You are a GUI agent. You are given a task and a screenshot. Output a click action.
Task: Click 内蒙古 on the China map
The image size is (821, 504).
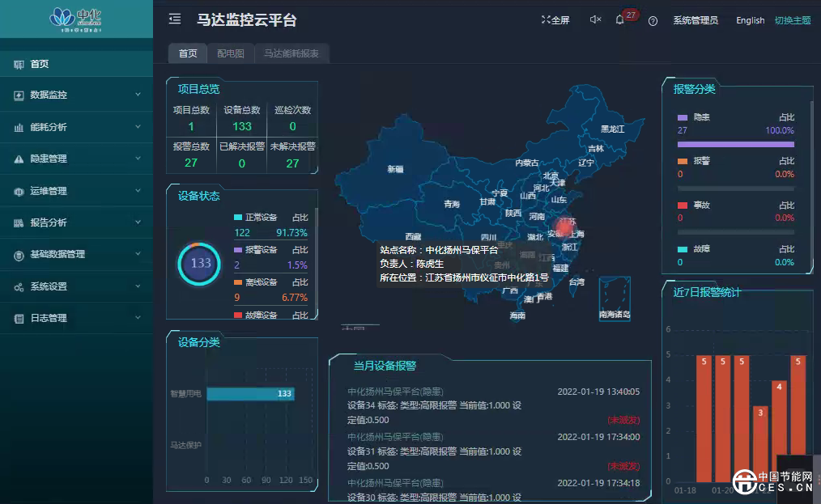point(527,163)
